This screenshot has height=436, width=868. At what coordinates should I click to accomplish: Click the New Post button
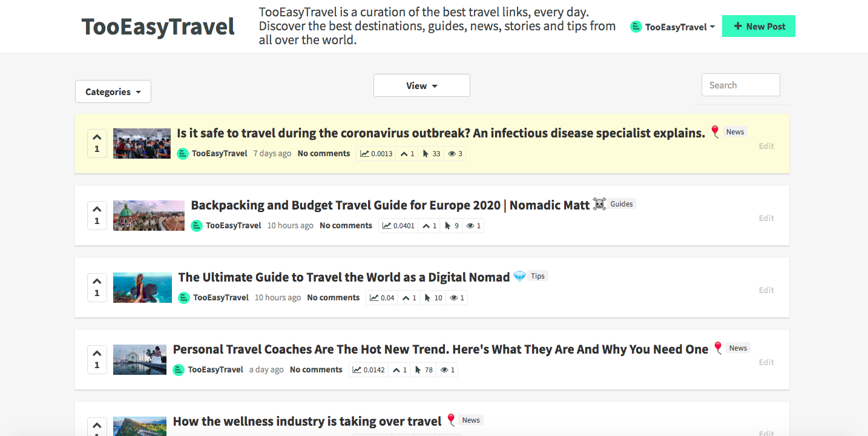[x=758, y=26]
